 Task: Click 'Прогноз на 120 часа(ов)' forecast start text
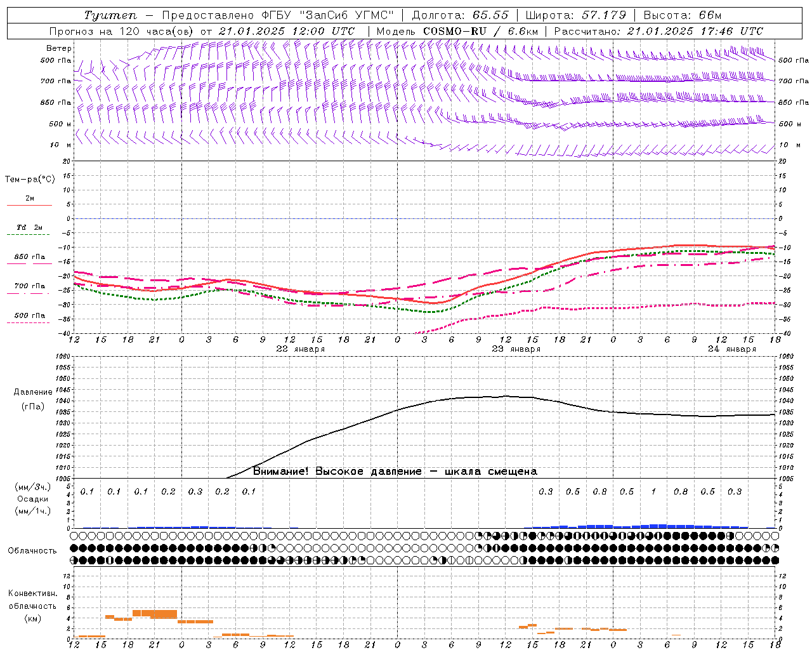[x=122, y=31]
